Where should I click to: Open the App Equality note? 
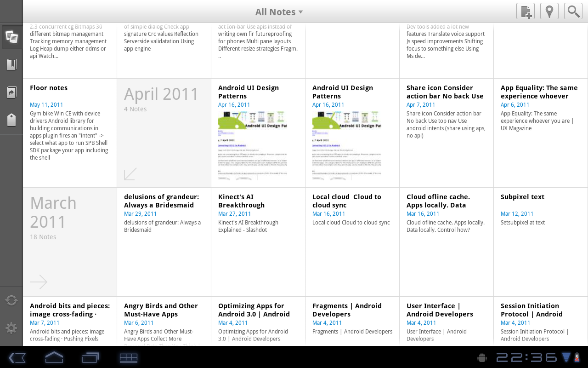pyautogui.click(x=541, y=133)
